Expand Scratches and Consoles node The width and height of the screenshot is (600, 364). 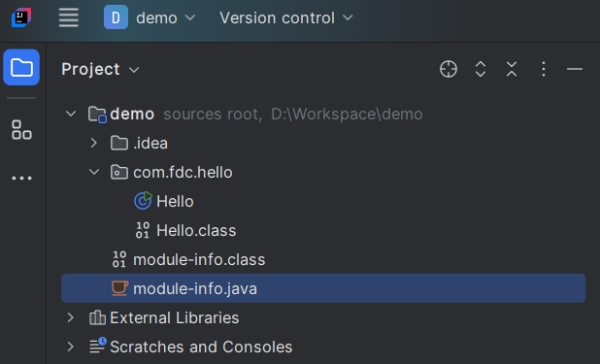(x=71, y=347)
